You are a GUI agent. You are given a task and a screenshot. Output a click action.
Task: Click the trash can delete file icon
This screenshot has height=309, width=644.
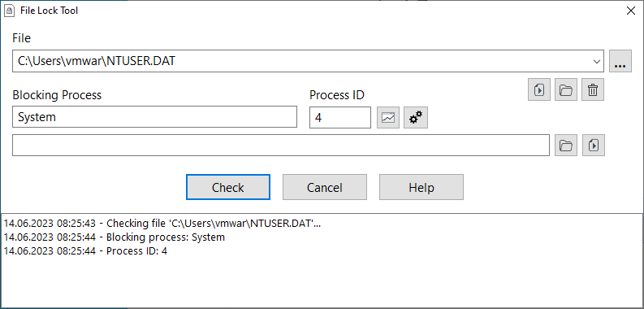pyautogui.click(x=593, y=89)
